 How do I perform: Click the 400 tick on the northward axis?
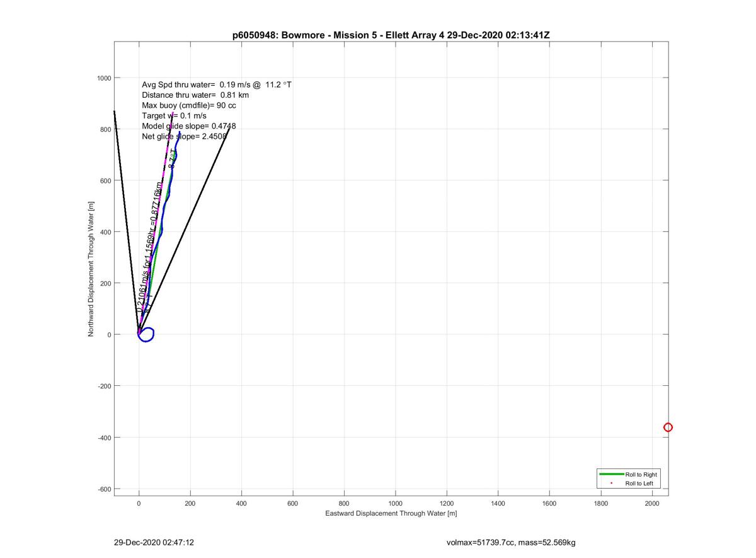106,232
